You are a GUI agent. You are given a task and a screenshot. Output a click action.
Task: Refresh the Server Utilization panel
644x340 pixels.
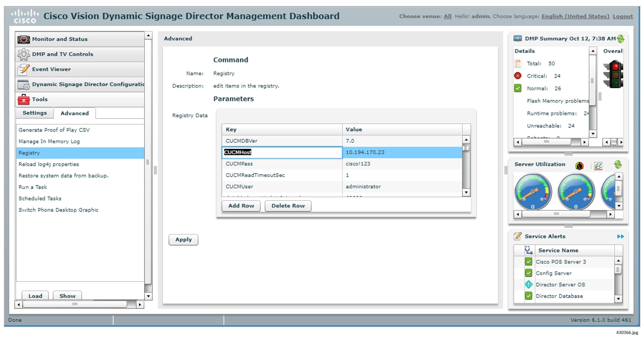(618, 165)
